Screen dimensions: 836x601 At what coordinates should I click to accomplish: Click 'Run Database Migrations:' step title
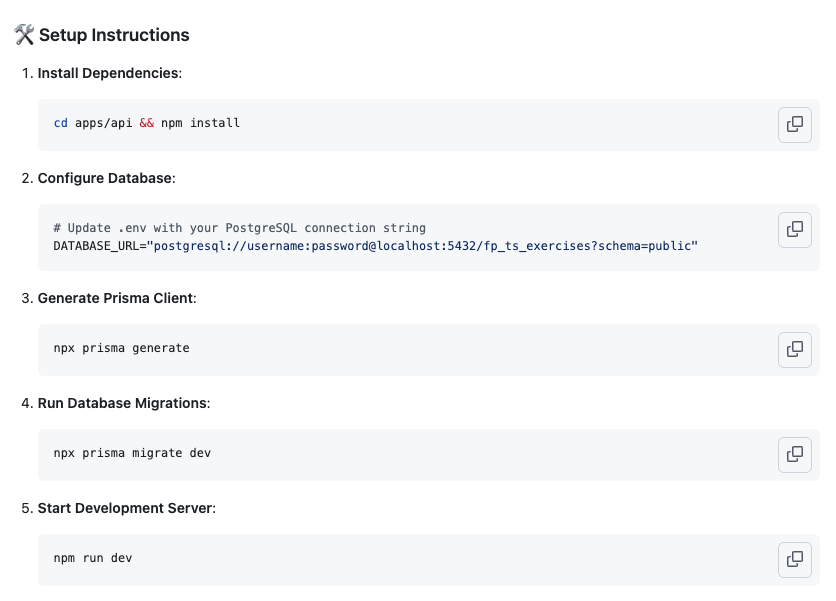pos(124,403)
